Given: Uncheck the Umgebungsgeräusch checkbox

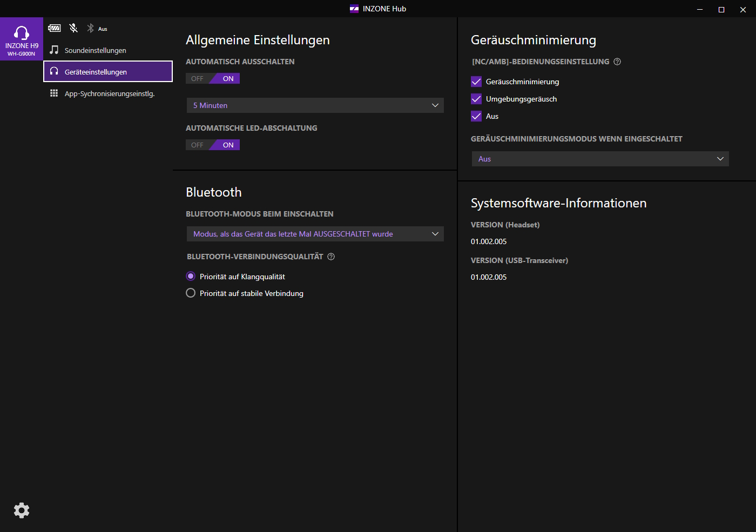Looking at the screenshot, I should pyautogui.click(x=476, y=99).
